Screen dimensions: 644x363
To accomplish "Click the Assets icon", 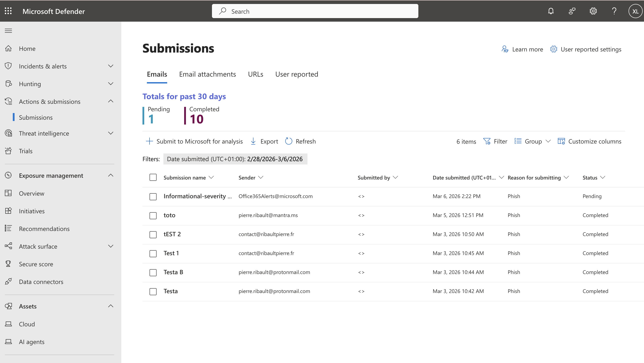I will pos(9,306).
